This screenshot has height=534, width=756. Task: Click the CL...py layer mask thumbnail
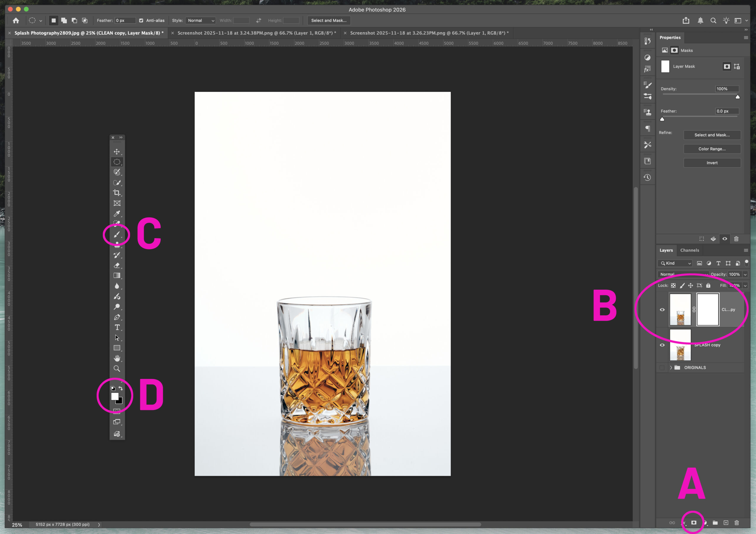[708, 309]
